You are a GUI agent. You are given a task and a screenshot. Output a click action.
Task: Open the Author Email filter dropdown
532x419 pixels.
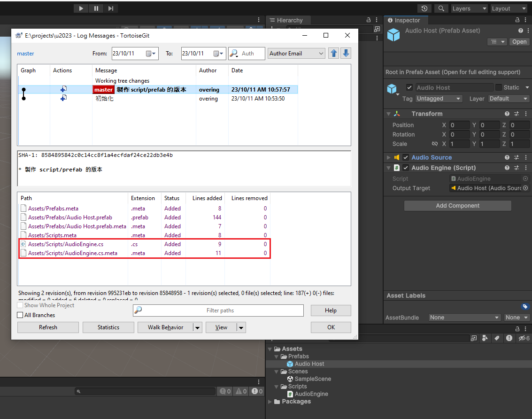(x=296, y=53)
